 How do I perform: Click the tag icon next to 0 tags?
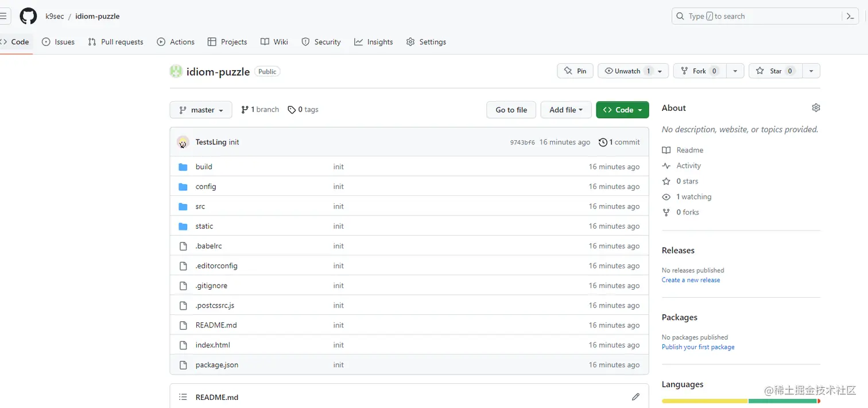292,110
